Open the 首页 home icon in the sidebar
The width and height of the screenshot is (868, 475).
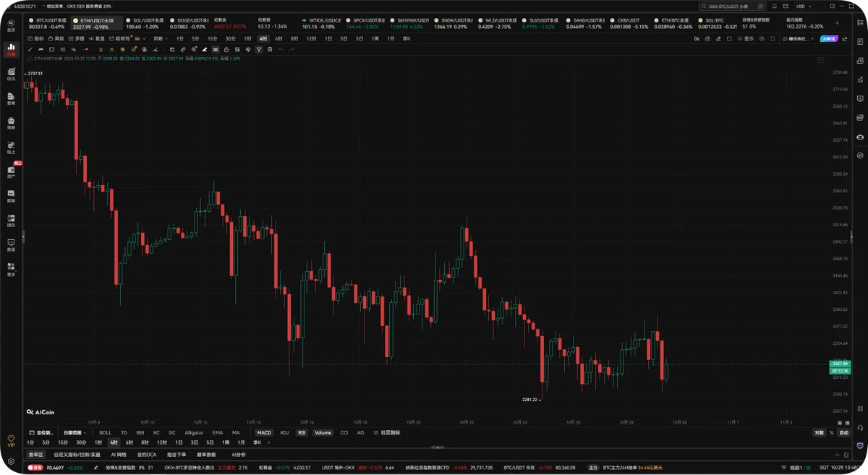[x=11, y=26]
